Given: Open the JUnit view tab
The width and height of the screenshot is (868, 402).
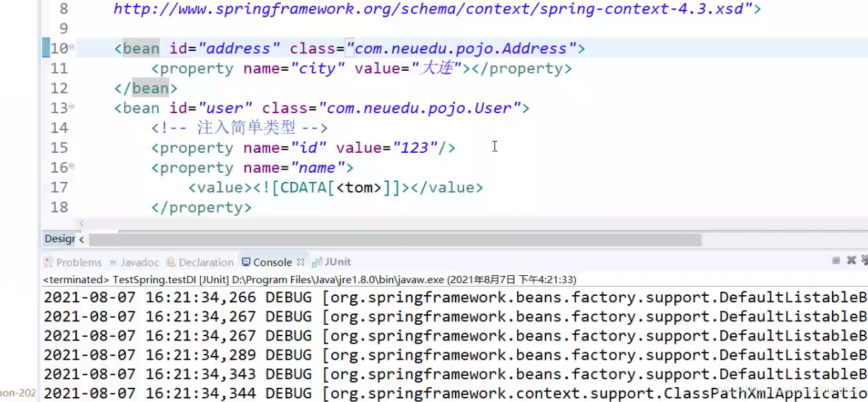Looking at the screenshot, I should (332, 262).
